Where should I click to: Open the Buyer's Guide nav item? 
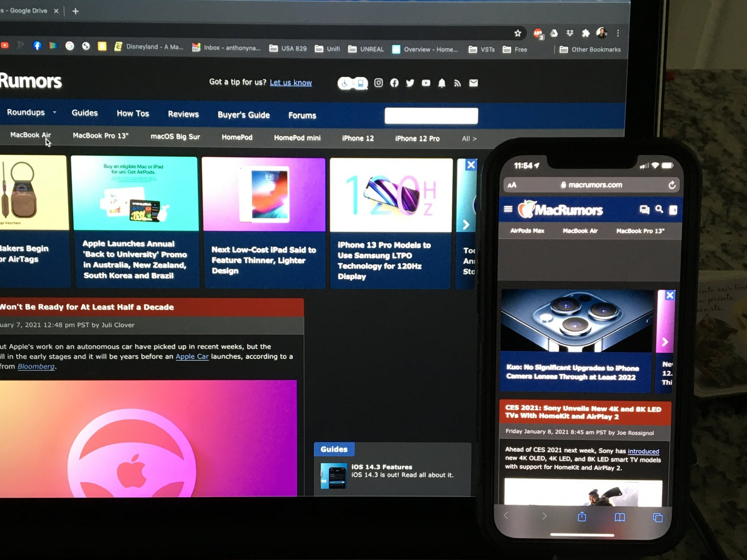[x=244, y=115]
